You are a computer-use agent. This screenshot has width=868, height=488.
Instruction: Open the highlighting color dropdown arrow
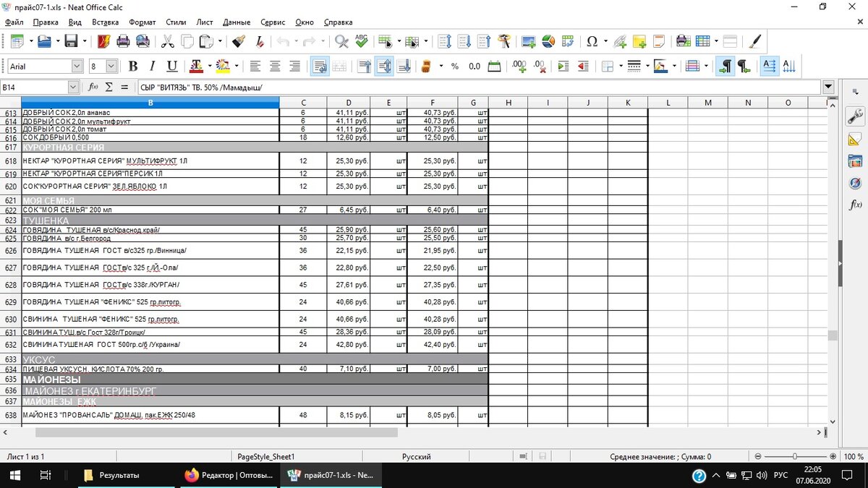(x=236, y=67)
